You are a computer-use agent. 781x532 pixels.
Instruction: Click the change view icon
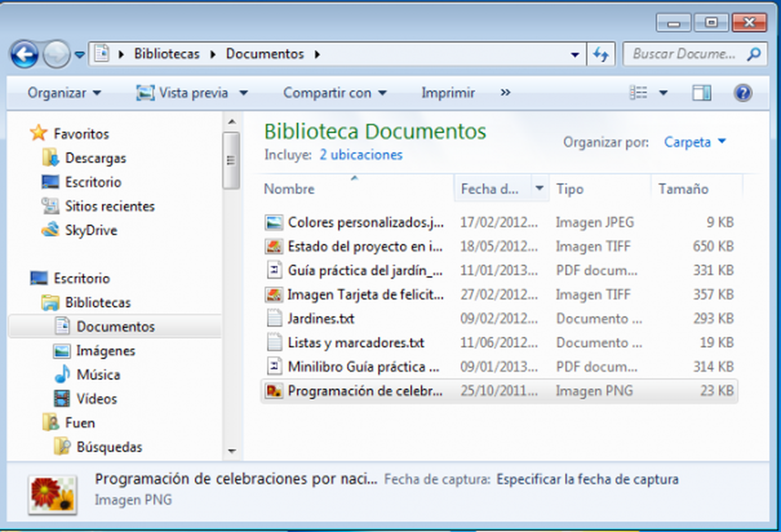click(x=638, y=93)
